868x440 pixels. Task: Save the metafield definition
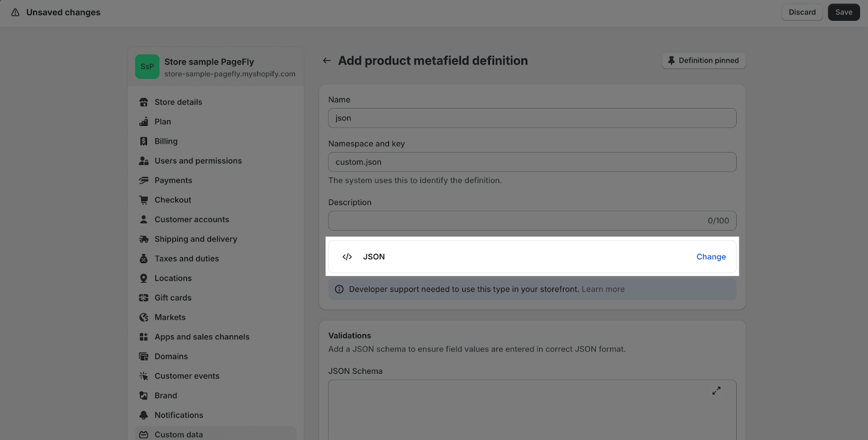pyautogui.click(x=844, y=12)
